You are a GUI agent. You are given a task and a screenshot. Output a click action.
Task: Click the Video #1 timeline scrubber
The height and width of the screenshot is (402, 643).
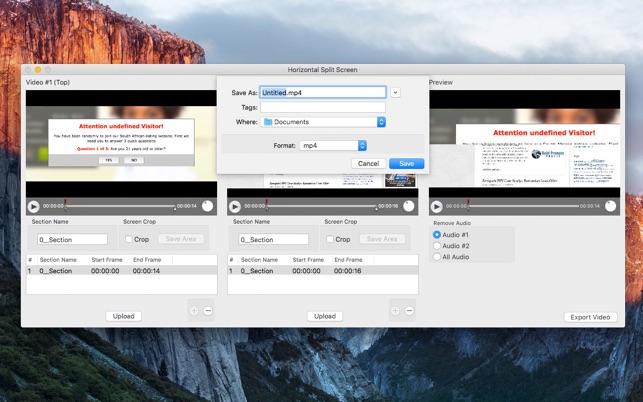[x=120, y=206]
